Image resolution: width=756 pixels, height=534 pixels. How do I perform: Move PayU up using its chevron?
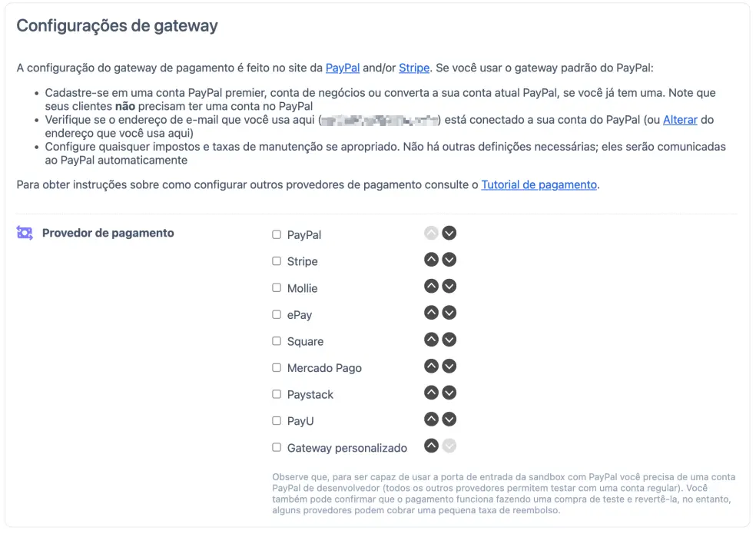pos(431,420)
